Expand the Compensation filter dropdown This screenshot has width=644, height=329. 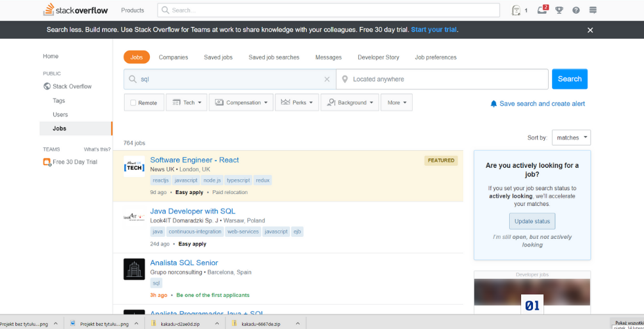pyautogui.click(x=241, y=103)
